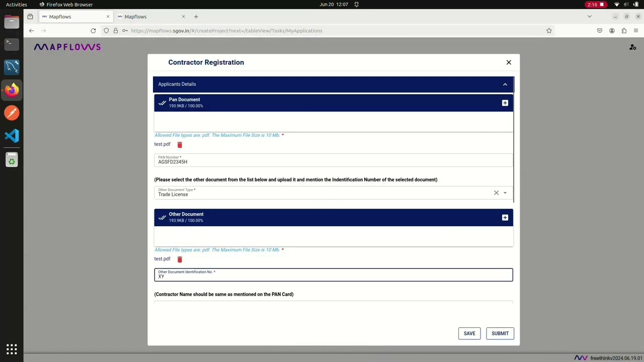Open the Trash in the dock
The image size is (644, 362).
pyautogui.click(x=12, y=160)
